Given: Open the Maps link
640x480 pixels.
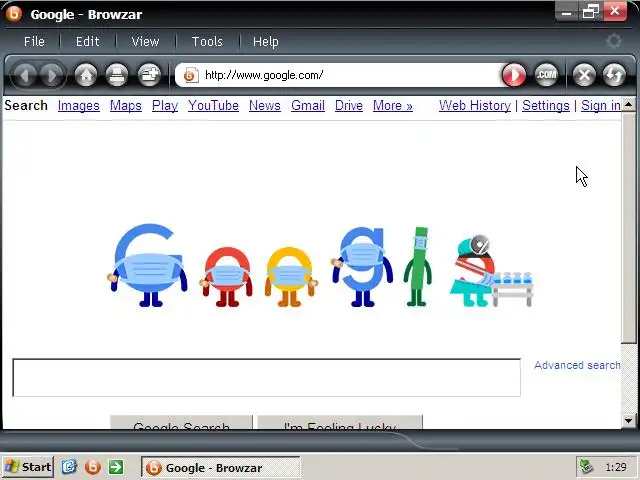Looking at the screenshot, I should [126, 106].
